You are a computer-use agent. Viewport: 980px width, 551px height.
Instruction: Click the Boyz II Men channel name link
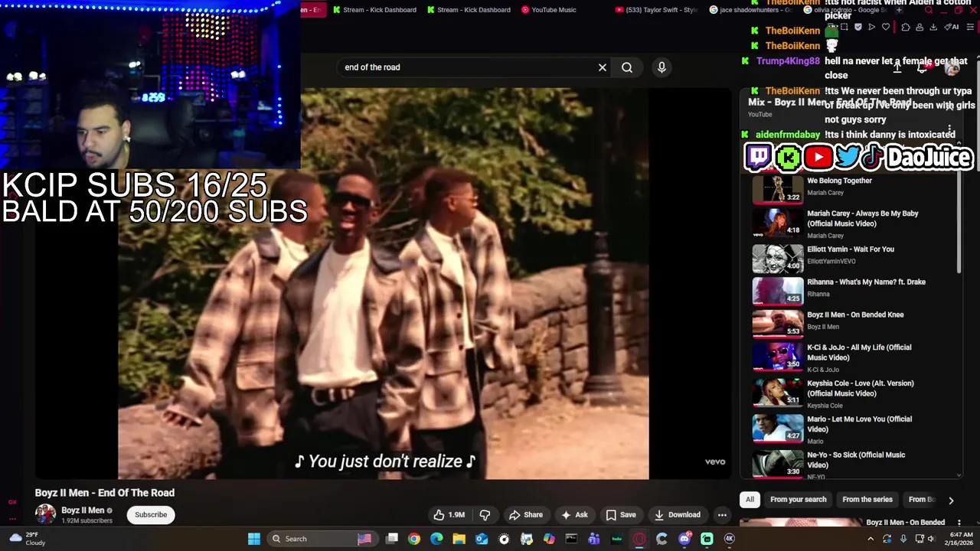point(83,510)
